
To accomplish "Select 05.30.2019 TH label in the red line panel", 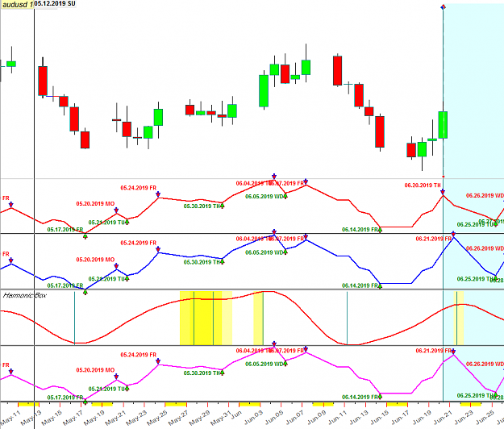I will click(202, 206).
